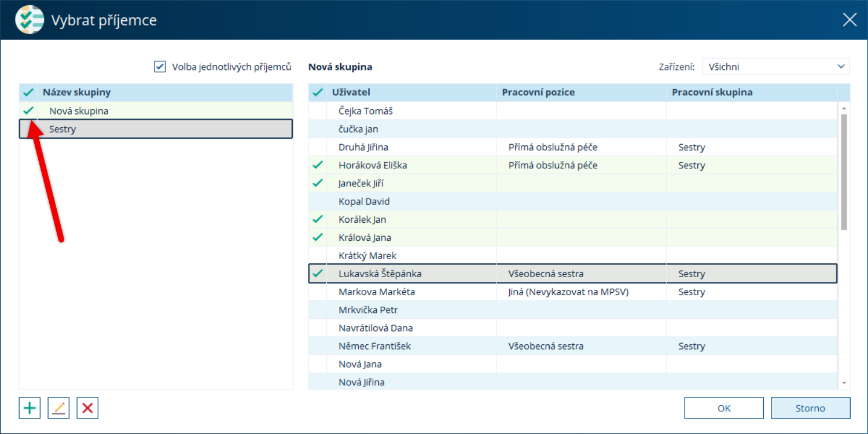This screenshot has height=434, width=868.
Task: Click the scroll down arrow of user list
Action: click(844, 383)
